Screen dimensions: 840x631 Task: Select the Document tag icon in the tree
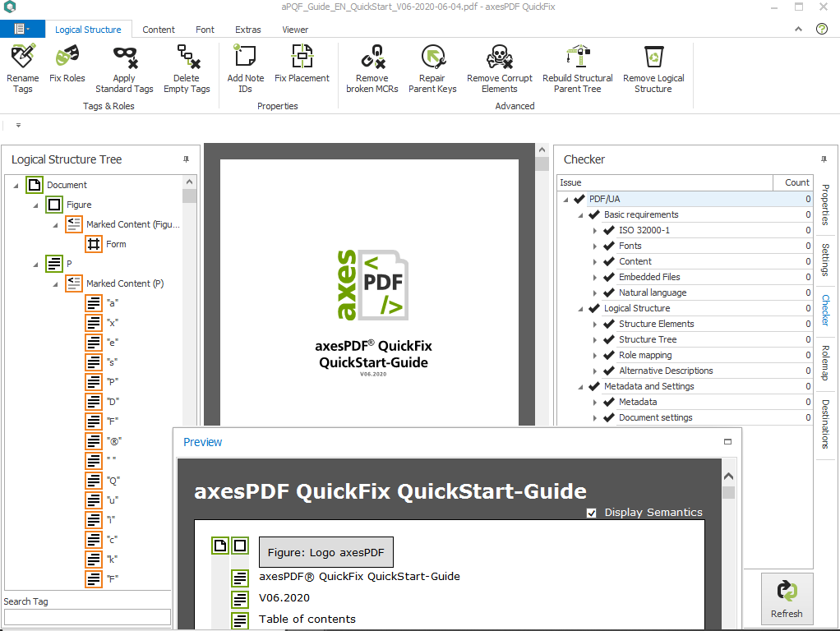point(35,185)
